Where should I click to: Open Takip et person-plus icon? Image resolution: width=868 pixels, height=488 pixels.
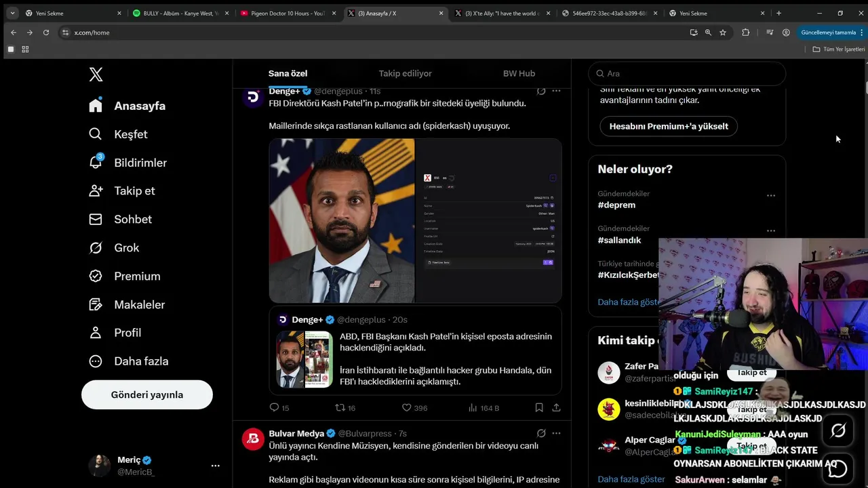tap(96, 190)
